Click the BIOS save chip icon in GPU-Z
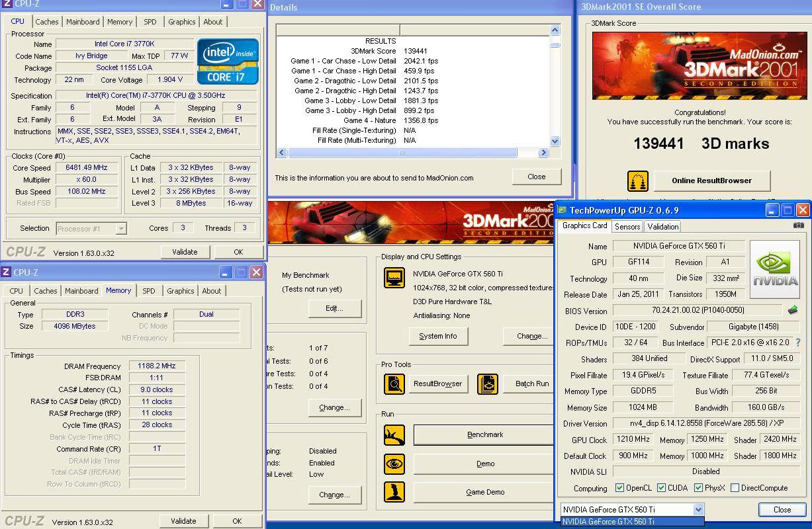 [792, 310]
